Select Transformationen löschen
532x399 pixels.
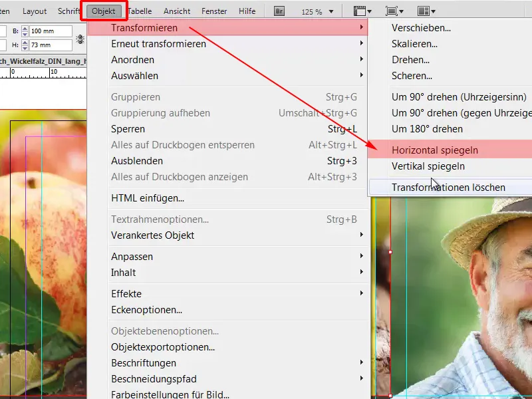[450, 188]
